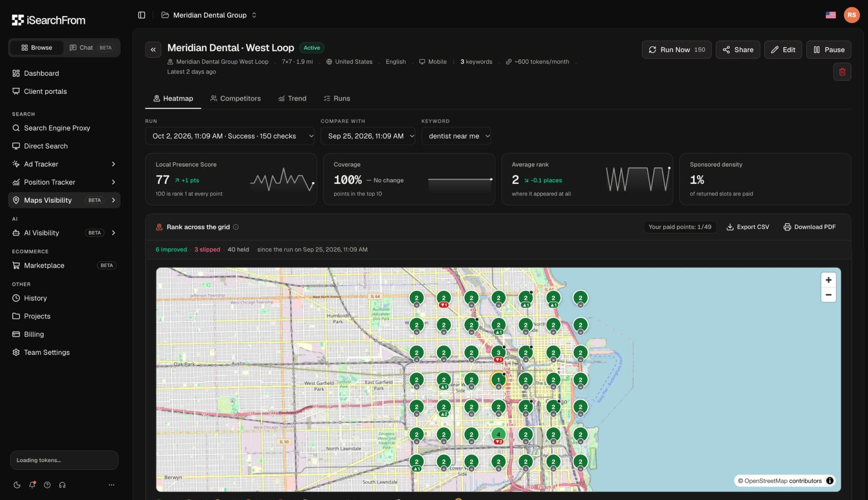Screen dimensions: 868x500
Task: Switch to the Runs tab
Action: tap(337, 98)
